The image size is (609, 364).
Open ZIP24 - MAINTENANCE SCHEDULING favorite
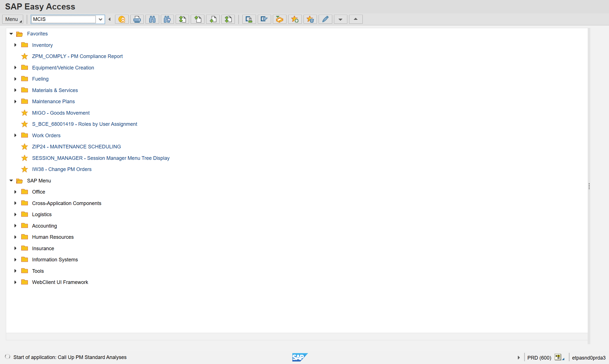tap(77, 147)
